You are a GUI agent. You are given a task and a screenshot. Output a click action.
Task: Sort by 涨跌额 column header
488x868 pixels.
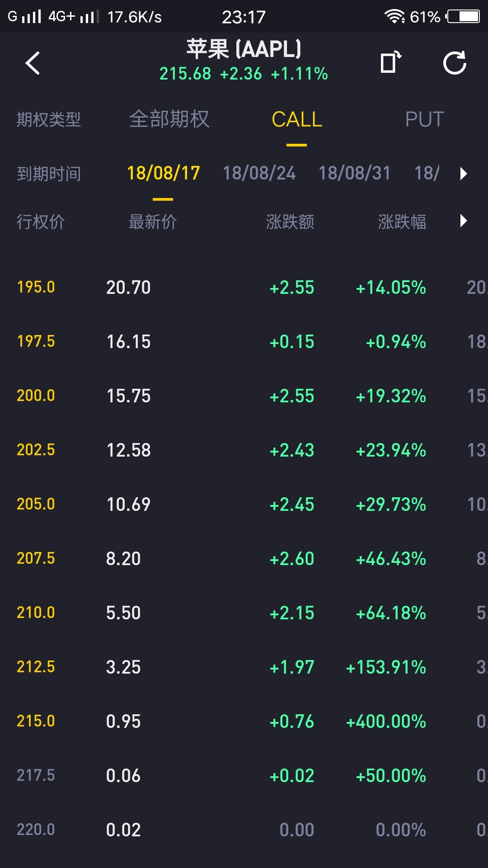click(290, 222)
